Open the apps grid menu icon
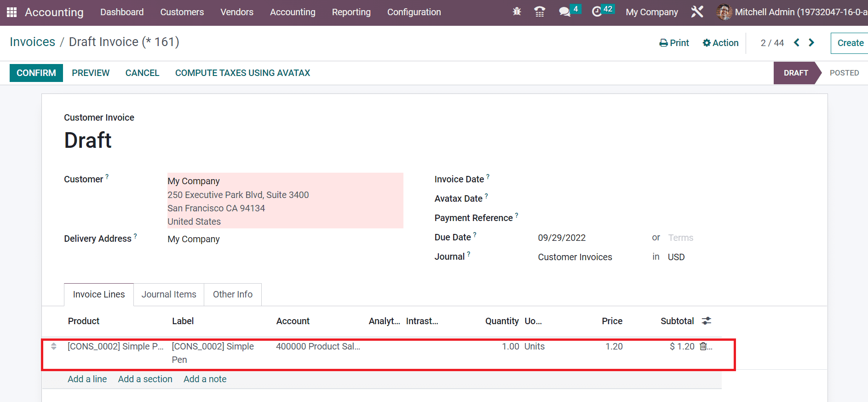 (12, 12)
